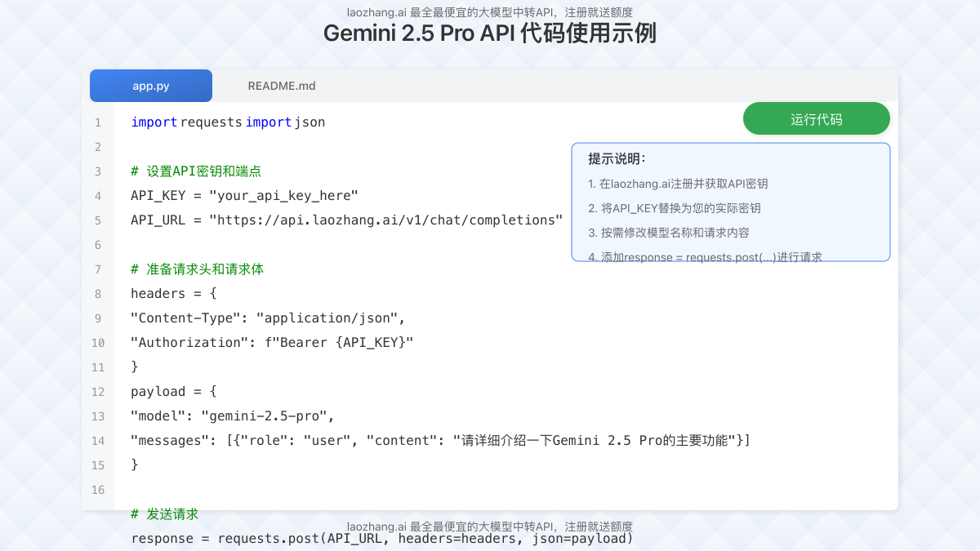Click the headers = { line
The height and width of the screenshot is (551, 980).
(173, 294)
